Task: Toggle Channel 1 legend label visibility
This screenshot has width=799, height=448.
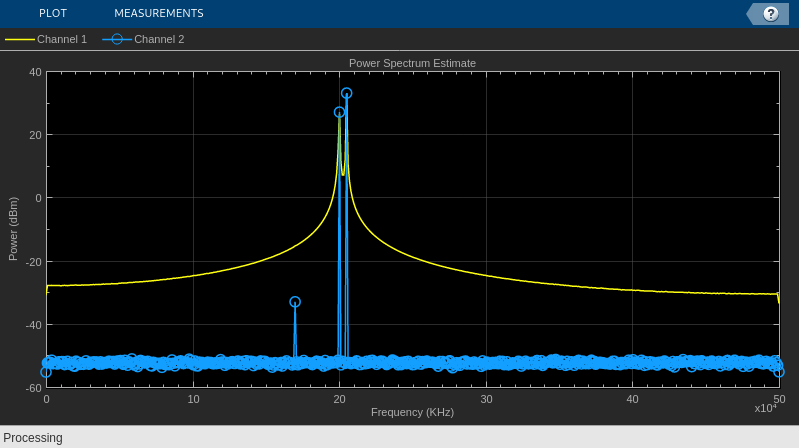Action: pos(62,39)
